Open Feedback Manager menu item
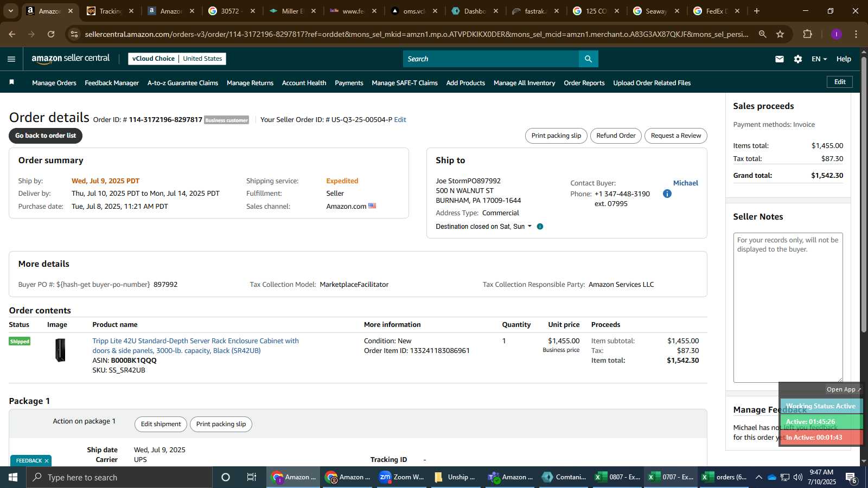 (x=112, y=83)
